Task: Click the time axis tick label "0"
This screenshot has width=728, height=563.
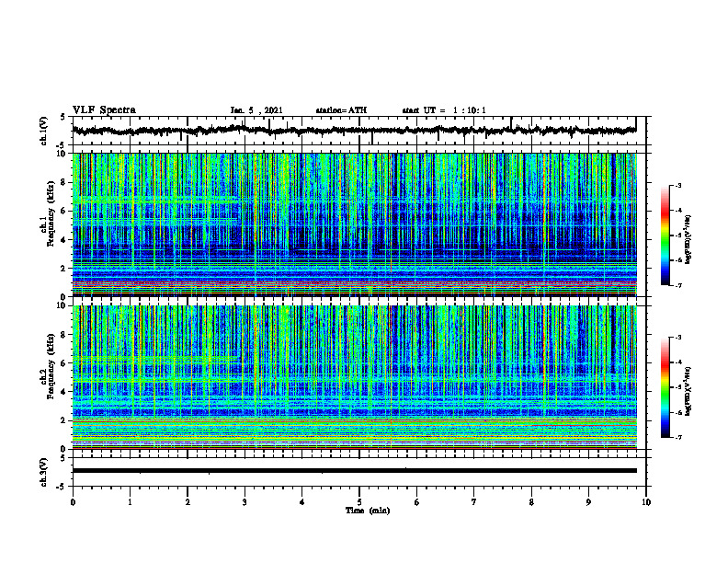Action: (x=73, y=502)
